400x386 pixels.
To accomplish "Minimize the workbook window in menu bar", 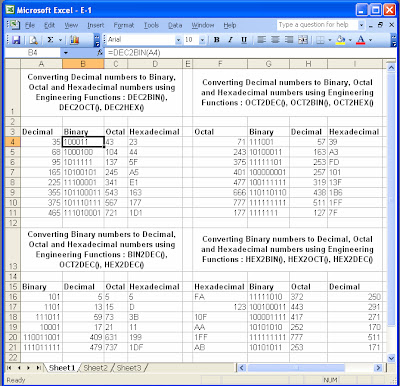I will point(371,25).
